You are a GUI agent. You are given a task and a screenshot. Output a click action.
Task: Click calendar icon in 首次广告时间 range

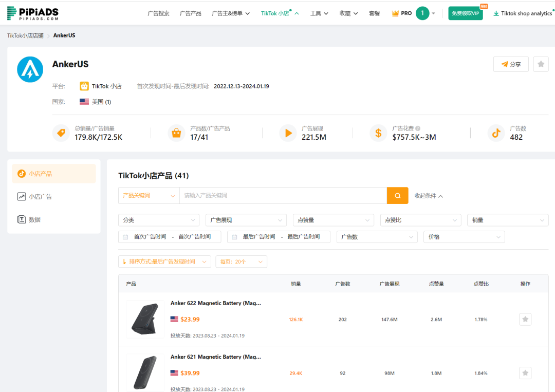pyautogui.click(x=125, y=237)
